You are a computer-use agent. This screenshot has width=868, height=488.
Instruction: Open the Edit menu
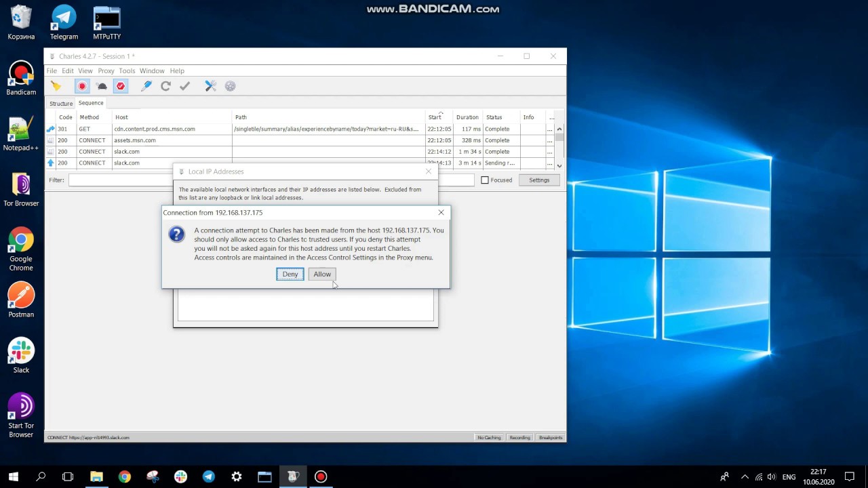point(68,70)
